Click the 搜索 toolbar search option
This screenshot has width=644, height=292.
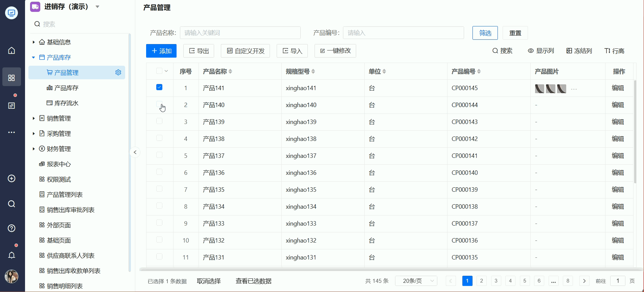pos(502,51)
